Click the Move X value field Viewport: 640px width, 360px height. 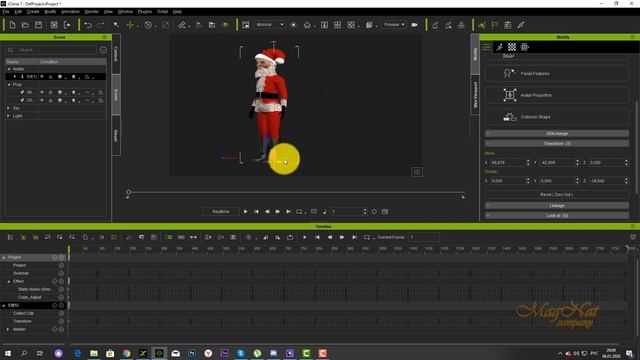[x=508, y=162]
